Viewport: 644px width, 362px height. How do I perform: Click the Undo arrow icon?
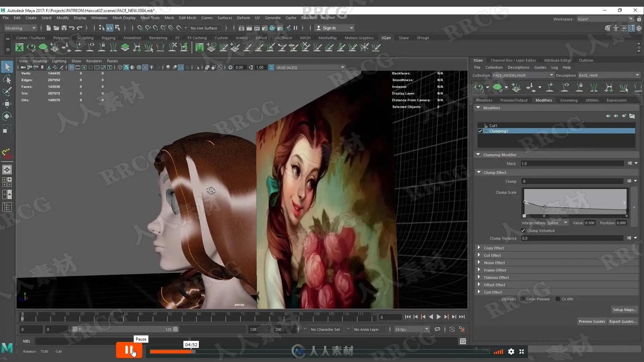[72, 28]
